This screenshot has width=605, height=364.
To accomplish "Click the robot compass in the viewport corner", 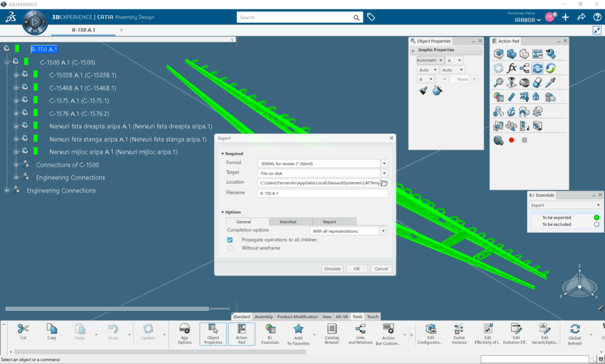I will point(579,283).
